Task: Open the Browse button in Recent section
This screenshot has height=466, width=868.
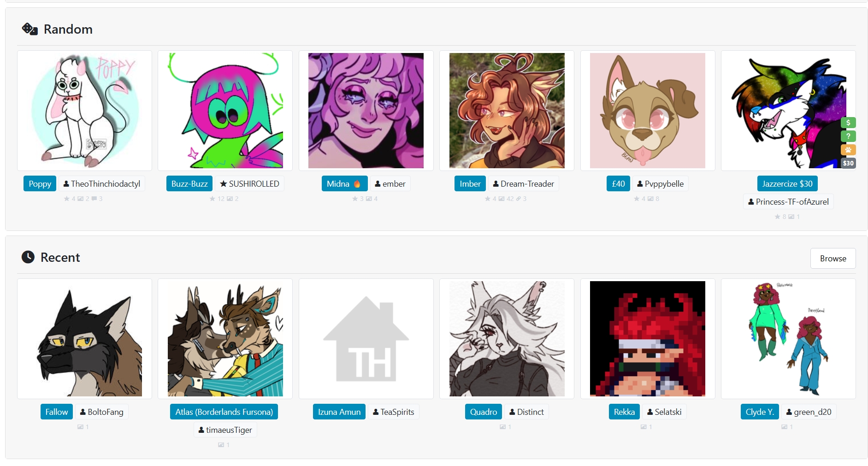Action: 833,259
